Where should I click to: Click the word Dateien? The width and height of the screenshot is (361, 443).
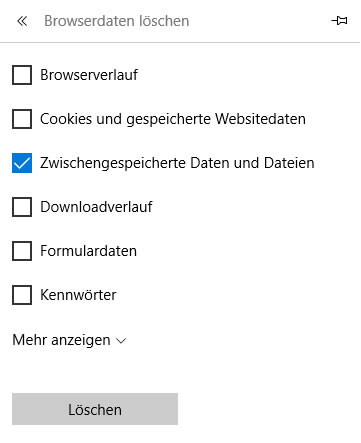[x=289, y=163]
